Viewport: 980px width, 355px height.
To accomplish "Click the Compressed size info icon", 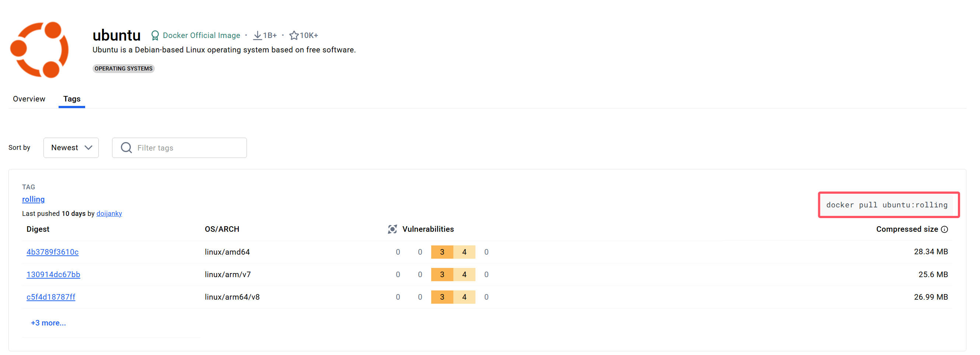I will click(x=944, y=229).
